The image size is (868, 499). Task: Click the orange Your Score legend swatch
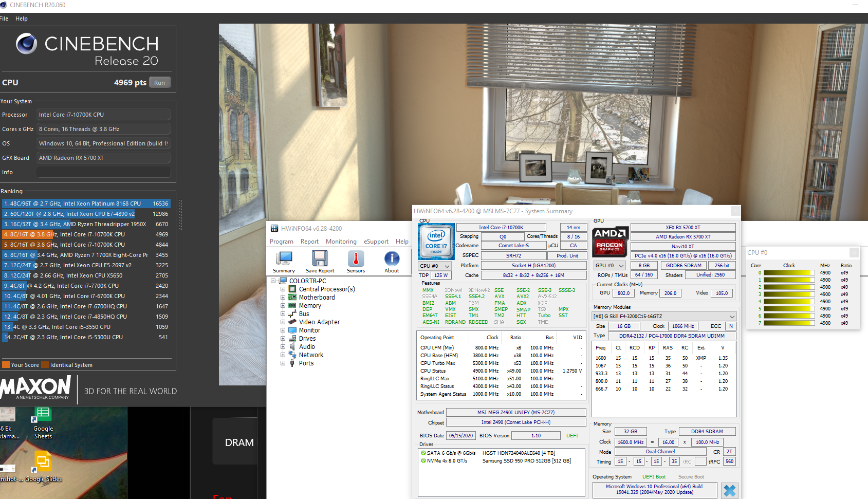(6, 365)
